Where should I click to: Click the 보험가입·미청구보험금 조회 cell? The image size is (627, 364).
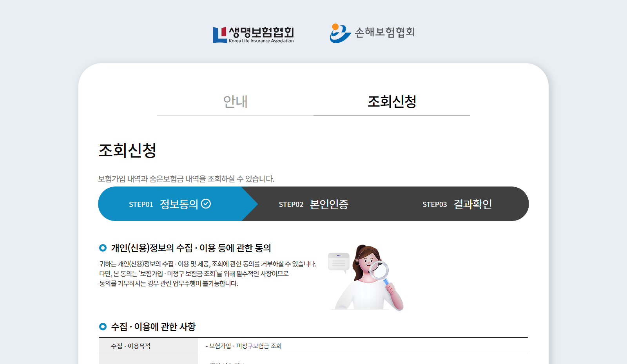(363, 346)
